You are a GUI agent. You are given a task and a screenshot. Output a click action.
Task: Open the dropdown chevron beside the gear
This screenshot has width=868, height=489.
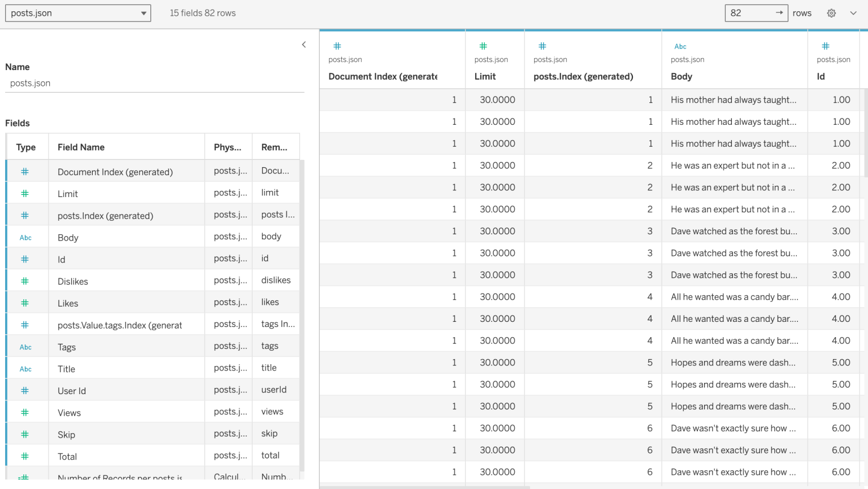[853, 12]
